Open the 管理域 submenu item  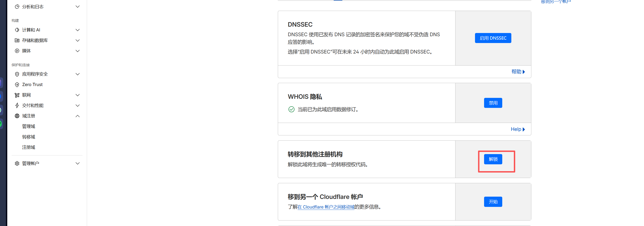[28, 126]
